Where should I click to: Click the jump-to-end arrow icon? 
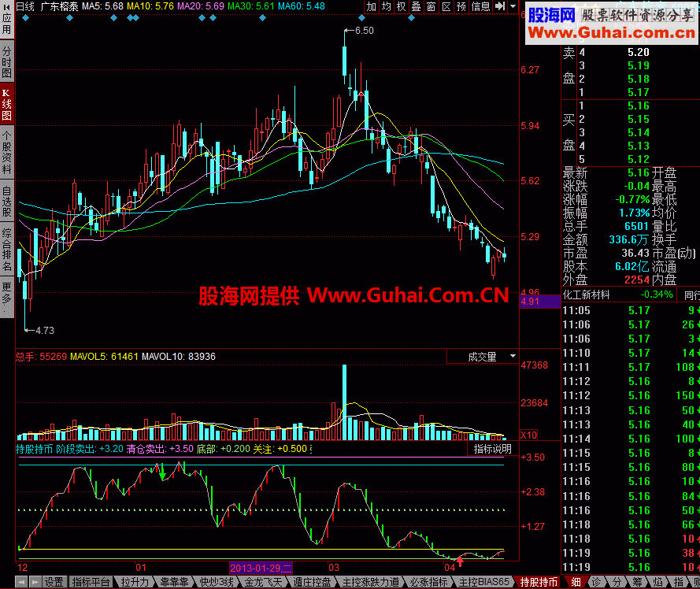point(501,6)
